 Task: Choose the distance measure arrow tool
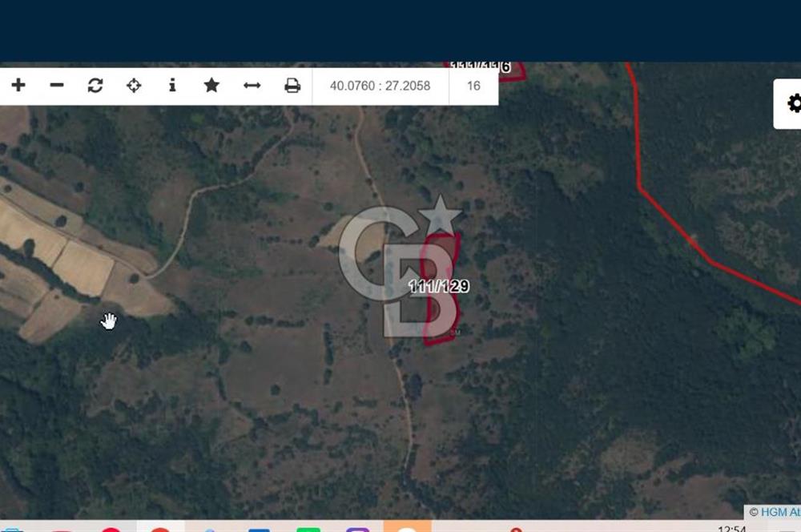coord(252,86)
